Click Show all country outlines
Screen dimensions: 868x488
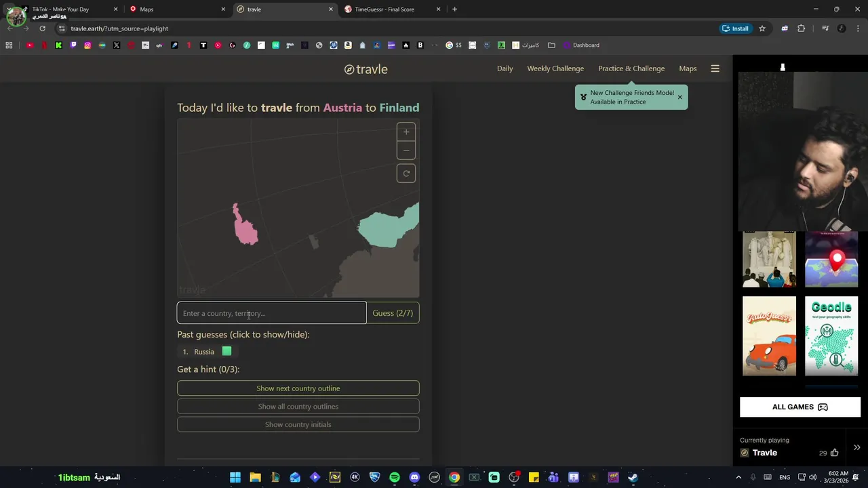(x=298, y=407)
